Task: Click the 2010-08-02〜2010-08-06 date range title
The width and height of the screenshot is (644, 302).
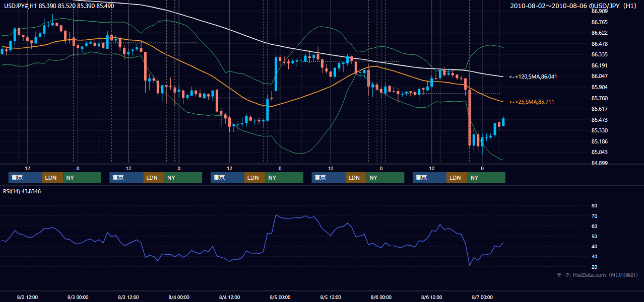Action: (574, 6)
